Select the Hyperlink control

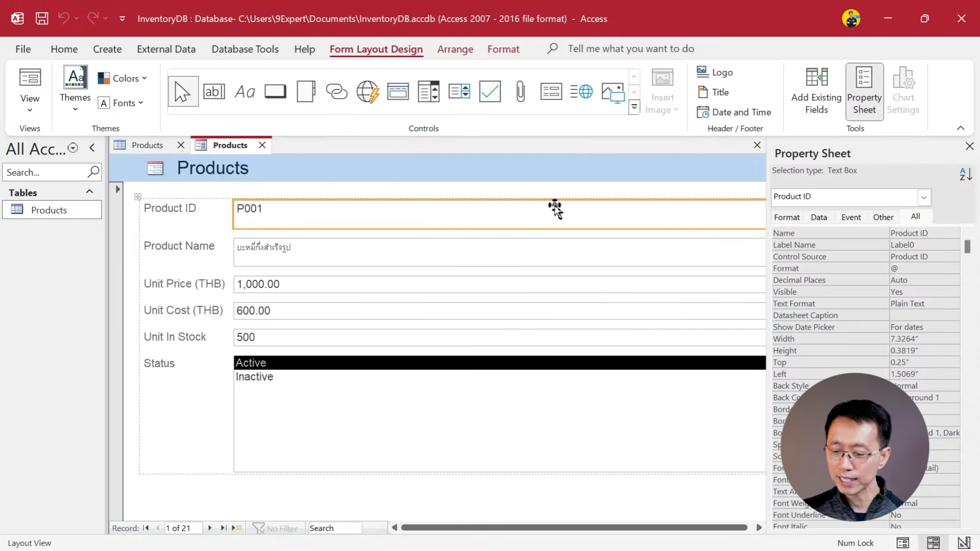click(x=337, y=91)
